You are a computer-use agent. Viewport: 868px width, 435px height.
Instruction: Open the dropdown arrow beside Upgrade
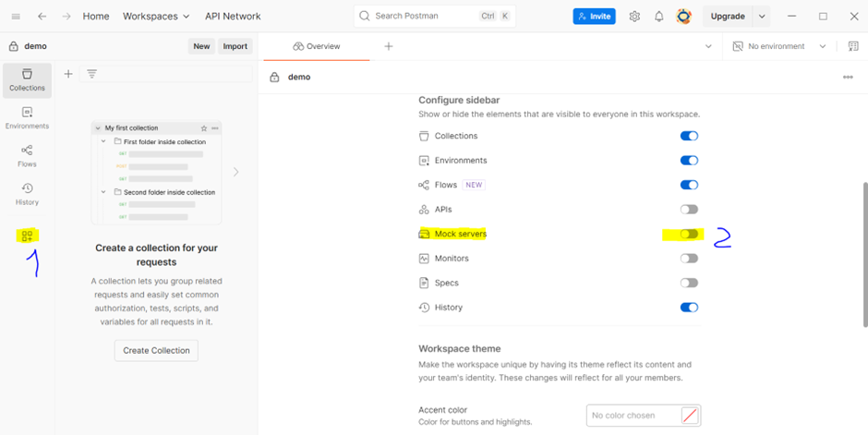click(x=762, y=17)
